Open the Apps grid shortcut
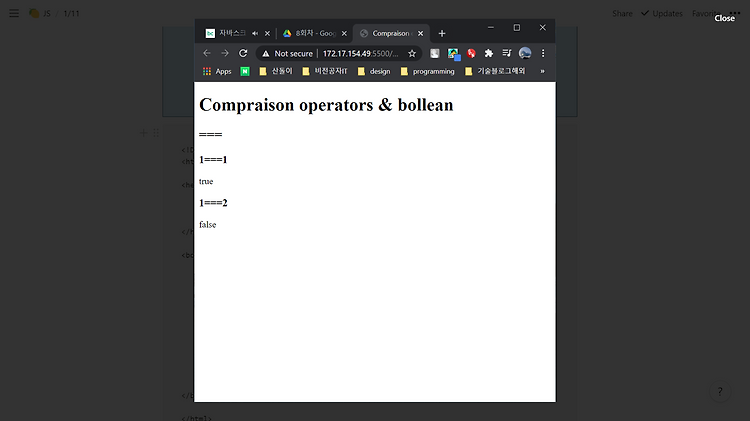Image resolution: width=750 pixels, height=421 pixels. 217,71
